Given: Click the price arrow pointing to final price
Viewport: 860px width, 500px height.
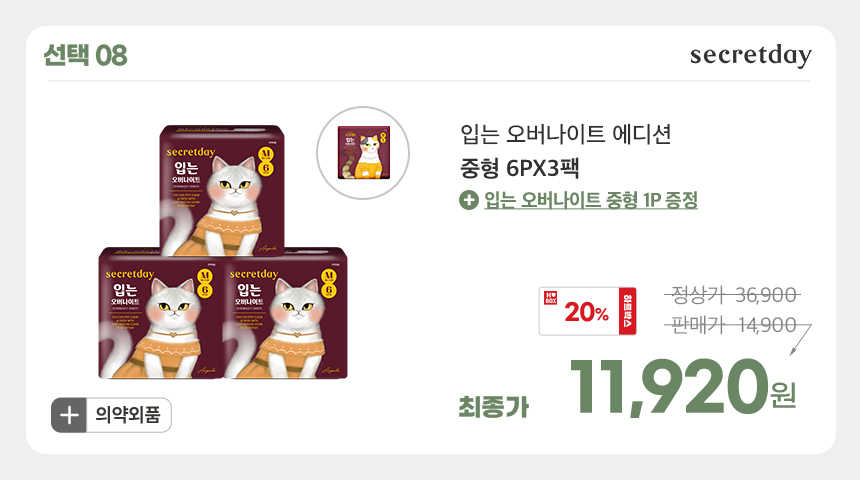Looking at the screenshot, I should point(800,340).
